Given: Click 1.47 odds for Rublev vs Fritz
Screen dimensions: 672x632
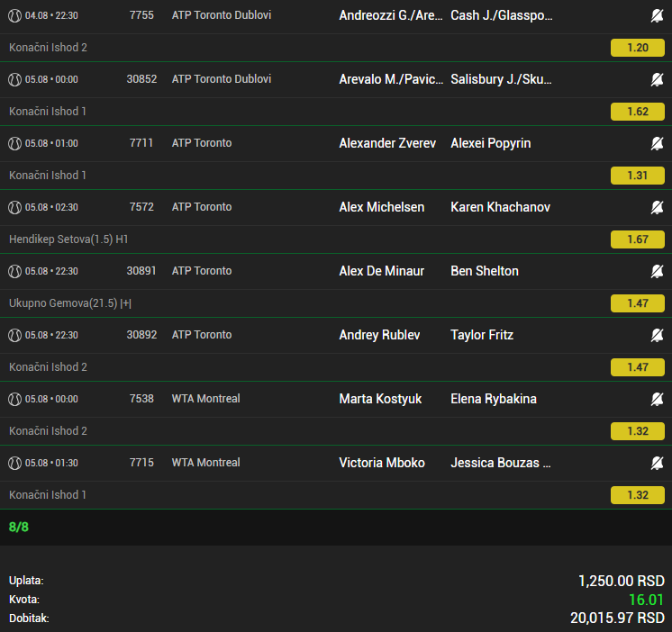Looking at the screenshot, I should pos(637,367).
